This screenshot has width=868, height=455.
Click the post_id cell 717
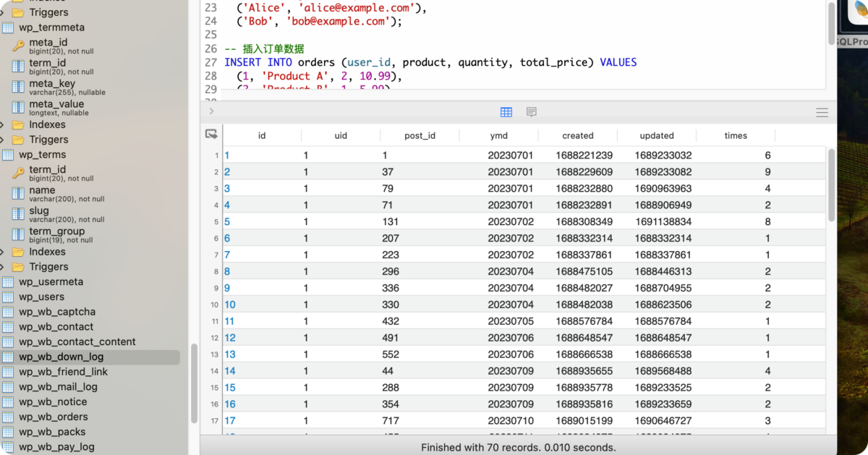pos(391,421)
